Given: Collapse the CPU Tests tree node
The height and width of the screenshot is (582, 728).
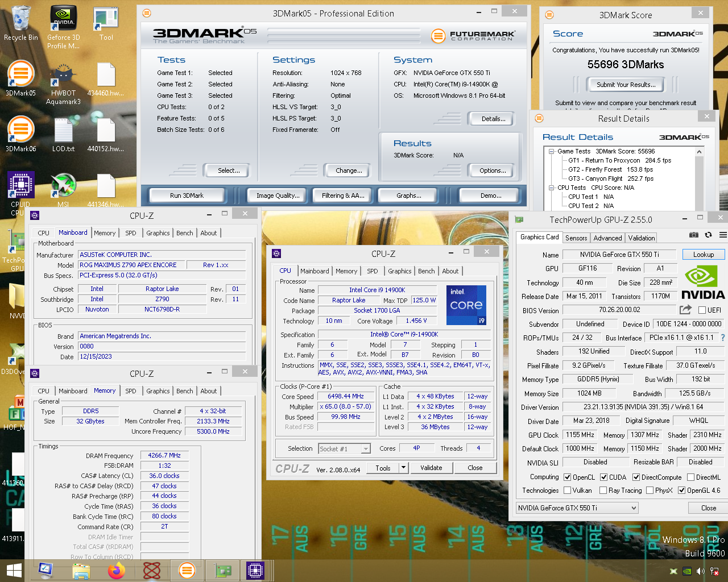Looking at the screenshot, I should coord(551,188).
